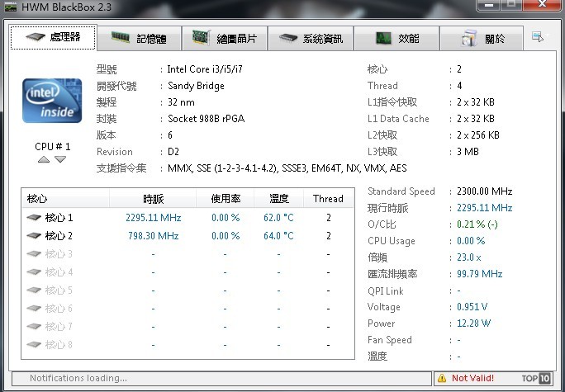The image size is (565, 392).
Task: Open the TOP 10 ranking icon
Action: [x=536, y=379]
